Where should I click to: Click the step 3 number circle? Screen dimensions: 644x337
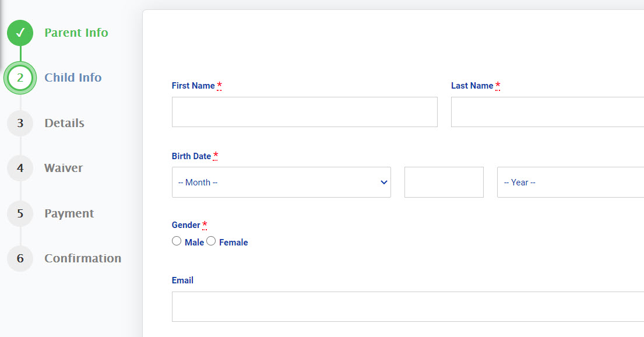(20, 123)
